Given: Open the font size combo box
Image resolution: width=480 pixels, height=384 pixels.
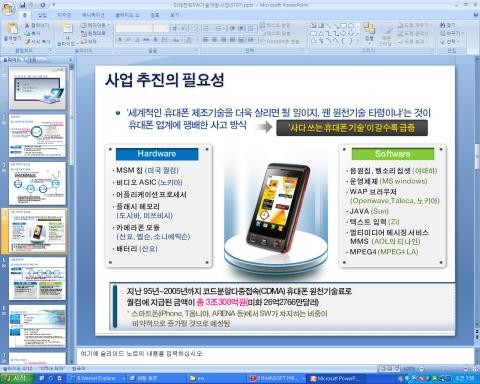Looking at the screenshot, I should pos(161,28).
